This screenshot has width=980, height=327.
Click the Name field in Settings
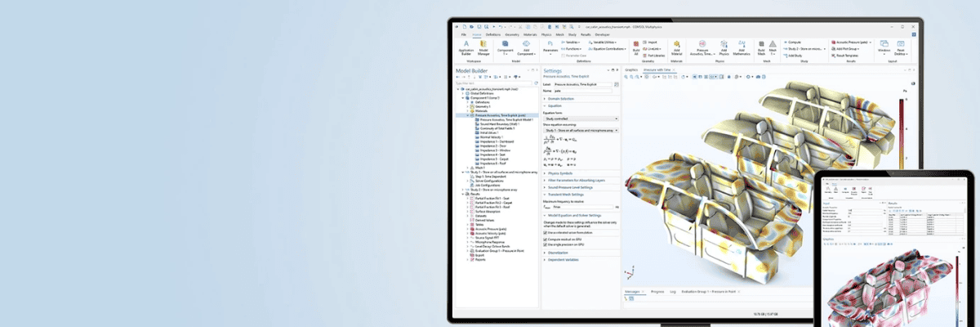pos(585,91)
